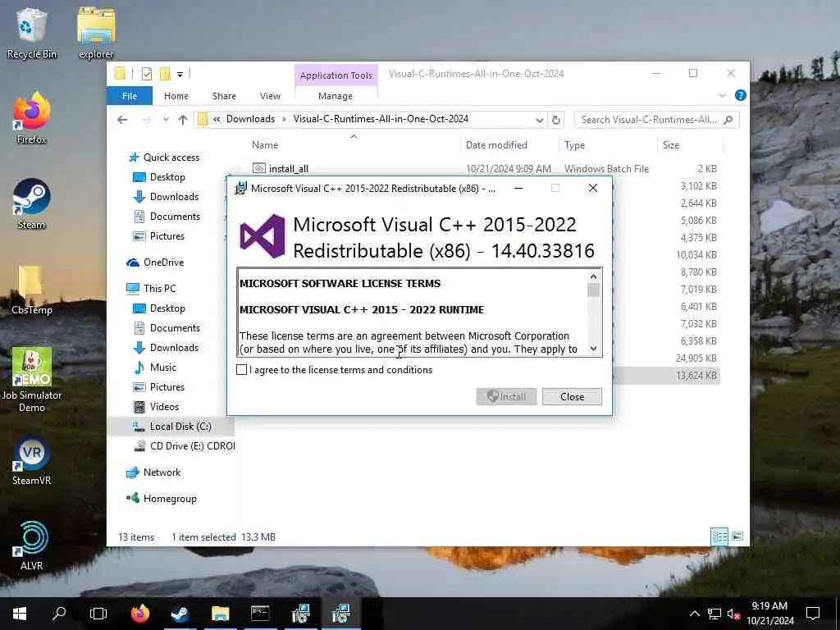
Task: Sort files by Date modified column
Action: (496, 145)
